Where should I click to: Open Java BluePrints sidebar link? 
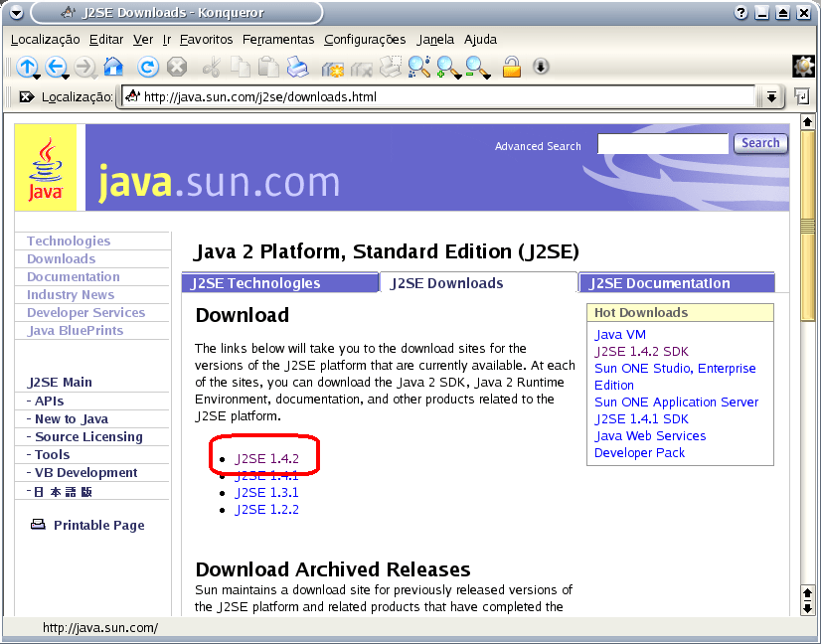(x=75, y=330)
